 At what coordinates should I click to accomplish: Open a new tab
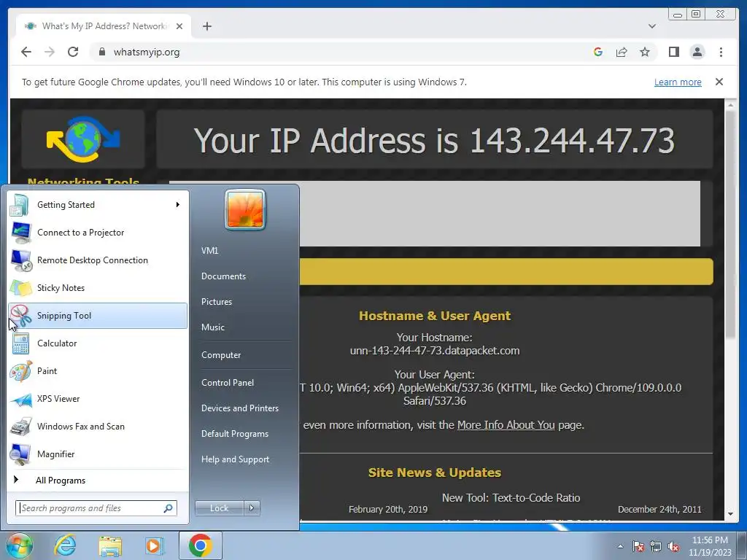pyautogui.click(x=206, y=26)
